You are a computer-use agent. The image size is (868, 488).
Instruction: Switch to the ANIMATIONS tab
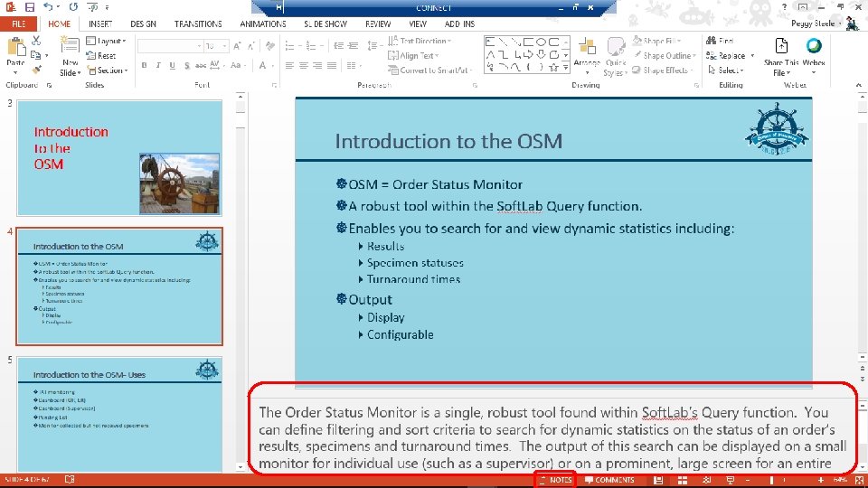pos(263,23)
